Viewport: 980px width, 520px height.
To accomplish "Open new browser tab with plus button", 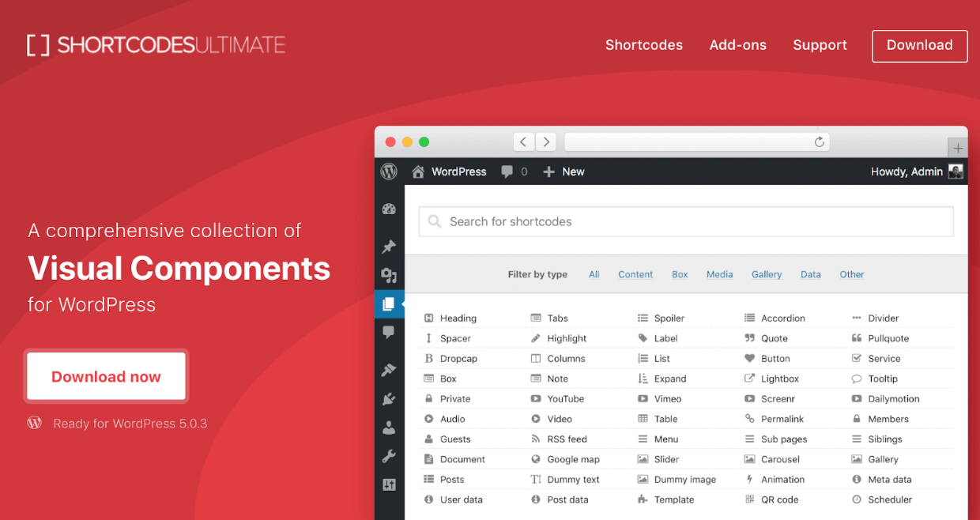I will pyautogui.click(x=958, y=149).
